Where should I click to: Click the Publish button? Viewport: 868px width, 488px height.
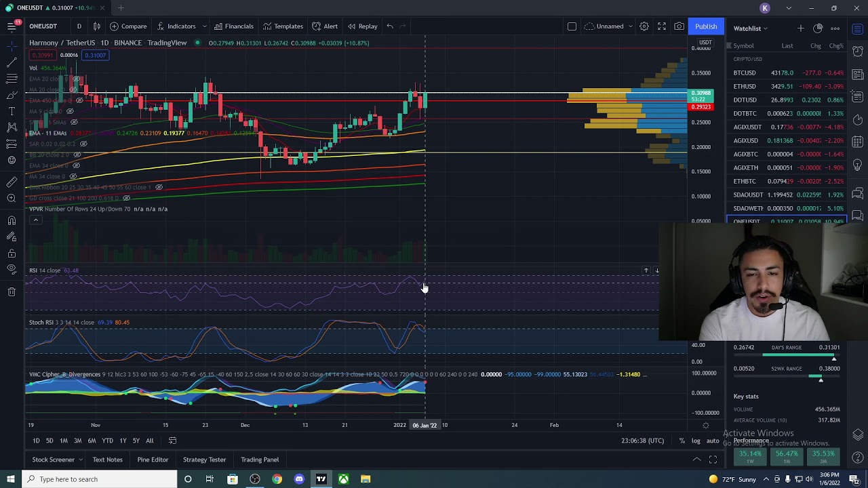click(x=706, y=26)
